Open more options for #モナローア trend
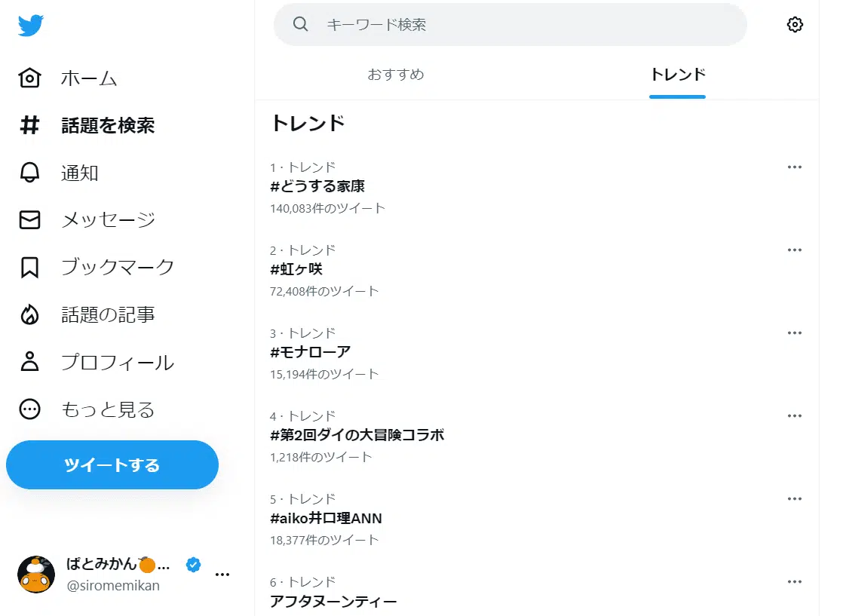The image size is (843, 616). point(794,333)
